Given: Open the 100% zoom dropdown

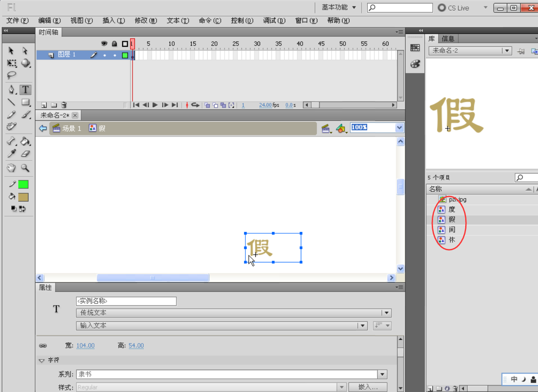Looking at the screenshot, I should (x=399, y=127).
